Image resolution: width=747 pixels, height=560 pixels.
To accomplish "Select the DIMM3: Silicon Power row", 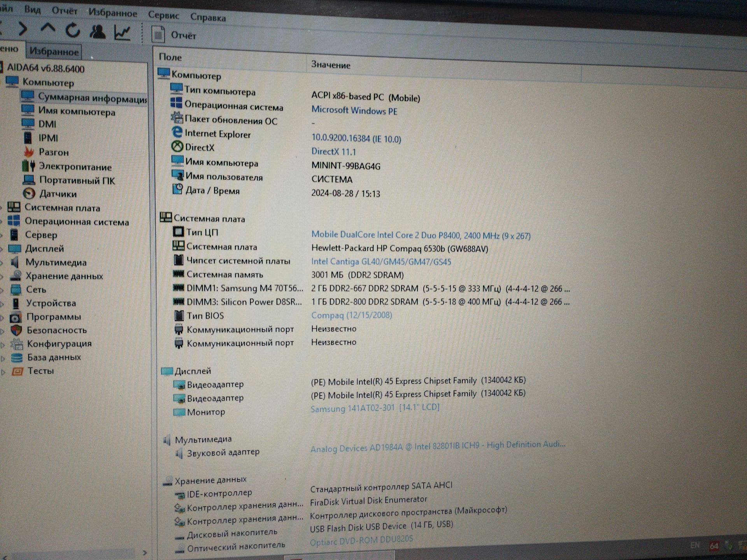I will click(371, 302).
